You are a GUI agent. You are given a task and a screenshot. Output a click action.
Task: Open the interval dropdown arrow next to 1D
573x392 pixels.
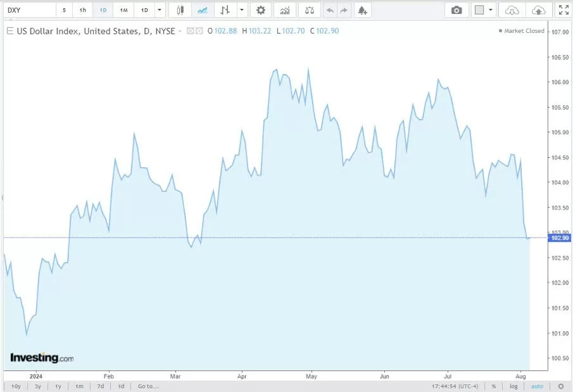click(x=159, y=9)
